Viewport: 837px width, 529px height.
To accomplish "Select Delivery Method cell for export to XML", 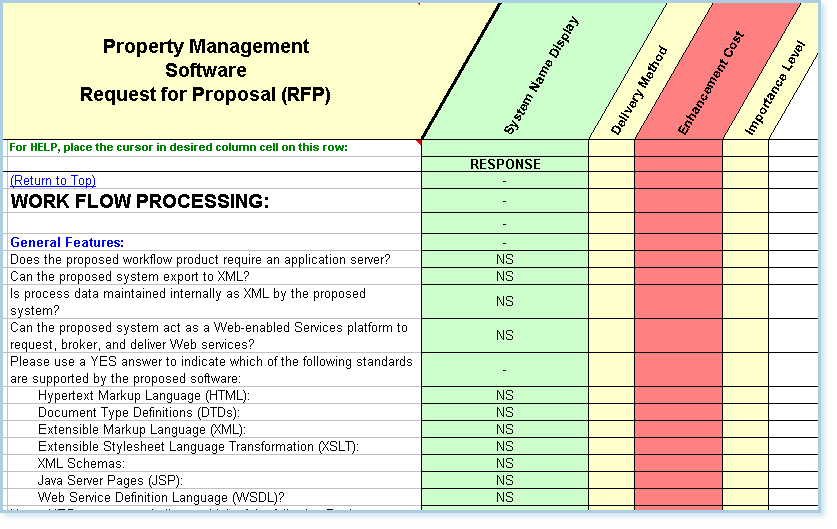I will point(612,277).
